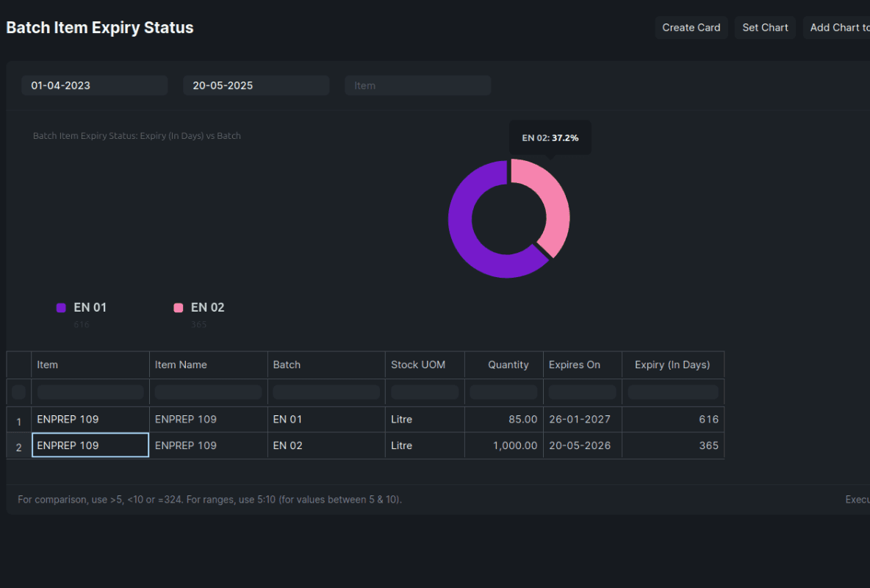Select the ENPREP 109 cell in row 1

click(x=90, y=419)
